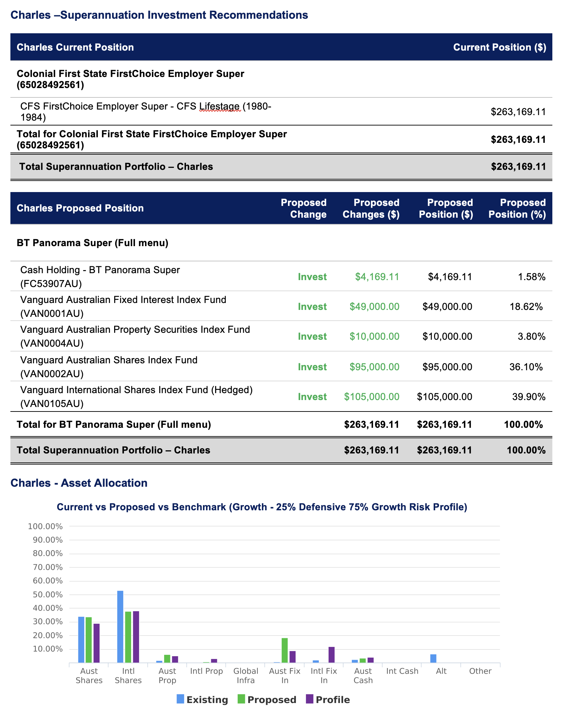
Task: Click the Profile legend purple swatch
Action: (x=309, y=699)
